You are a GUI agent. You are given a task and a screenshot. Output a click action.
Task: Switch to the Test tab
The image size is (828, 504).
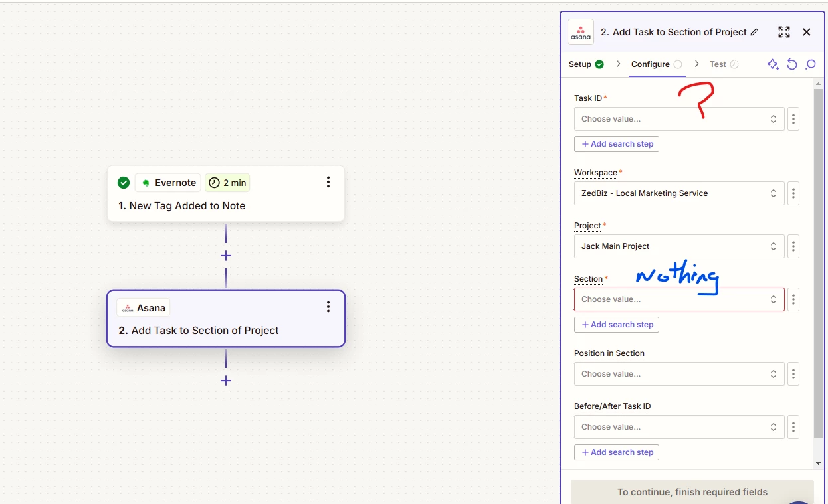point(724,64)
